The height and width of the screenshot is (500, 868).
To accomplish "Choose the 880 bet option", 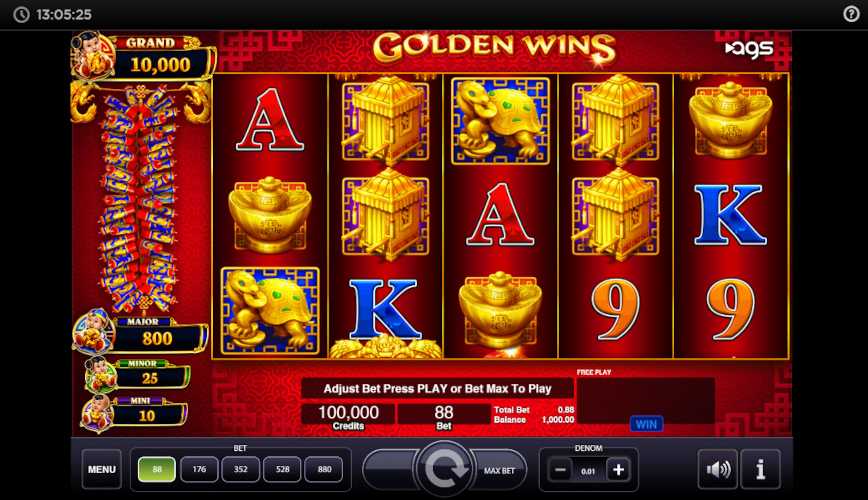I will 324,470.
